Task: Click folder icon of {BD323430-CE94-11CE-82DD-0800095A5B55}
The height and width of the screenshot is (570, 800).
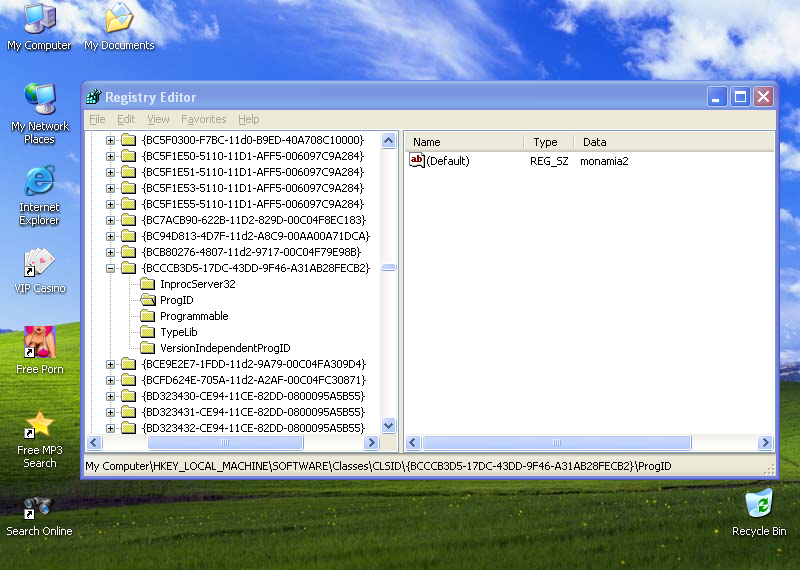Action: (x=129, y=396)
